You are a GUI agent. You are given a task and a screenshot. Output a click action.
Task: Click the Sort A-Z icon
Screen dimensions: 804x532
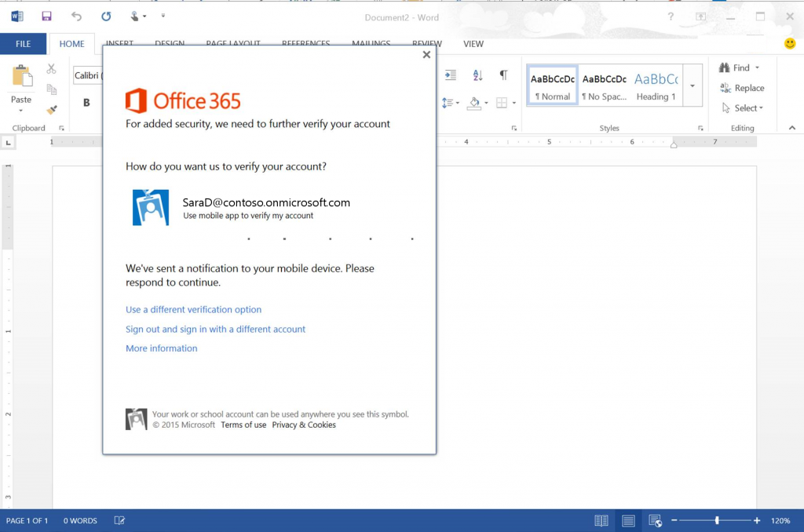pos(478,75)
